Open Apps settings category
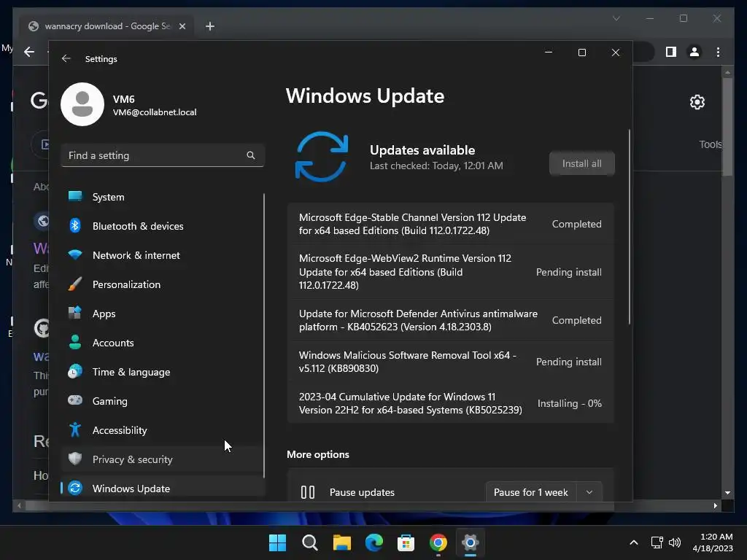The width and height of the screenshot is (747, 560). tap(162, 314)
